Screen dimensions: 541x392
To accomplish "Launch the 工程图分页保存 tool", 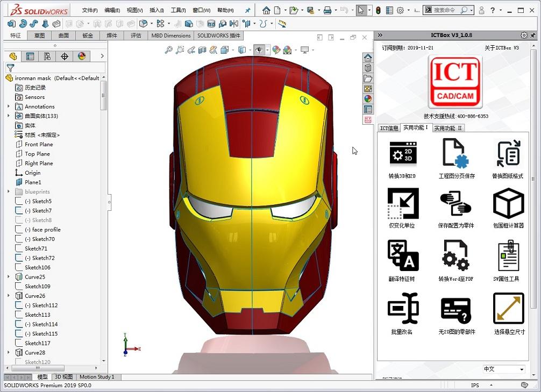I will [457, 159].
